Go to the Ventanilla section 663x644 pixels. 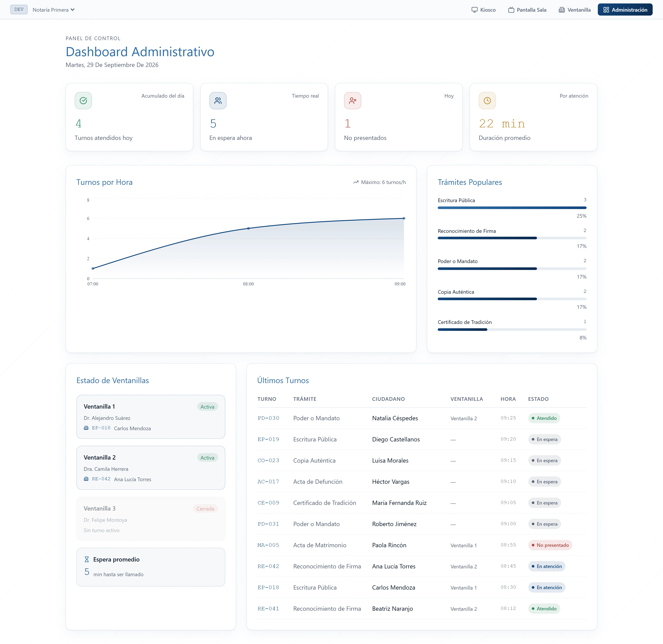coord(574,10)
